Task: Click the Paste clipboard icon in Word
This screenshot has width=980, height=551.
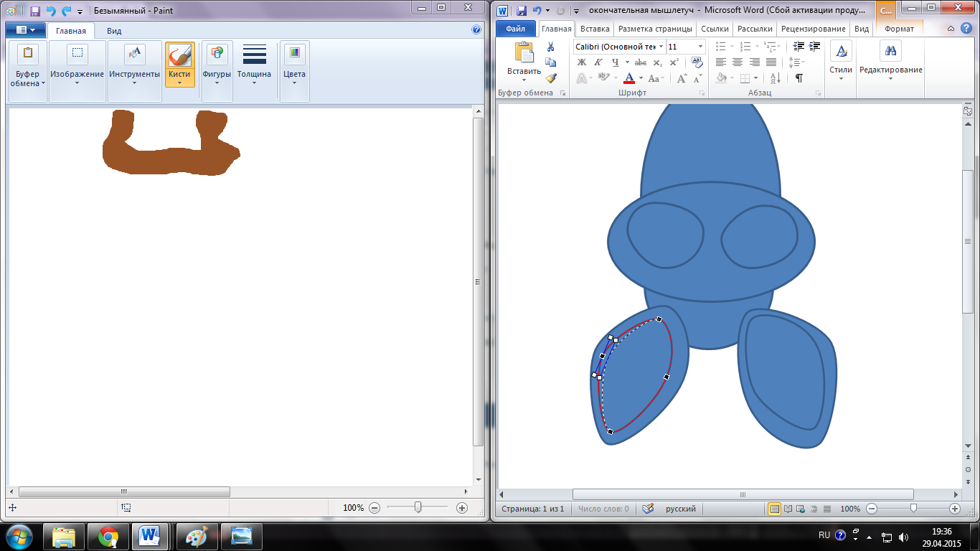Action: 524,52
